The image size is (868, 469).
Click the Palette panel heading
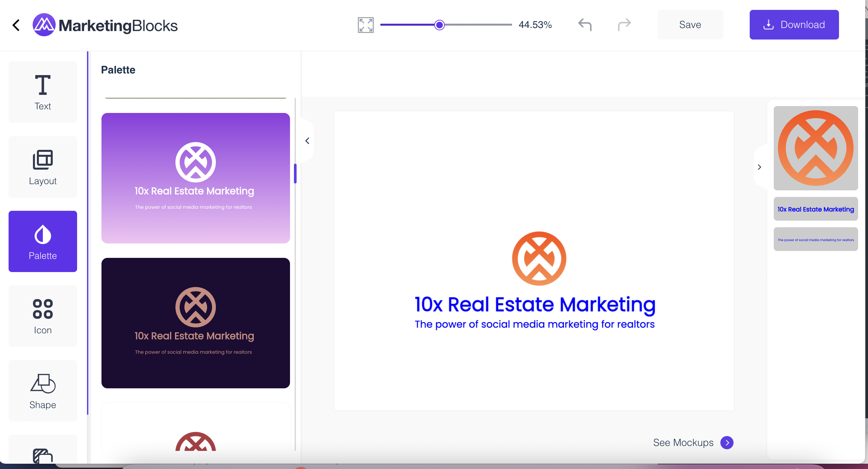click(118, 70)
